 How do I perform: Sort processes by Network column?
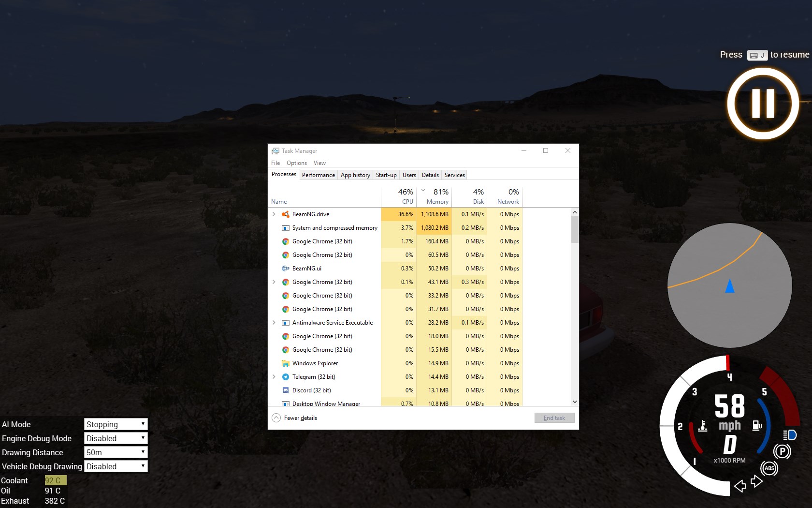click(x=505, y=196)
